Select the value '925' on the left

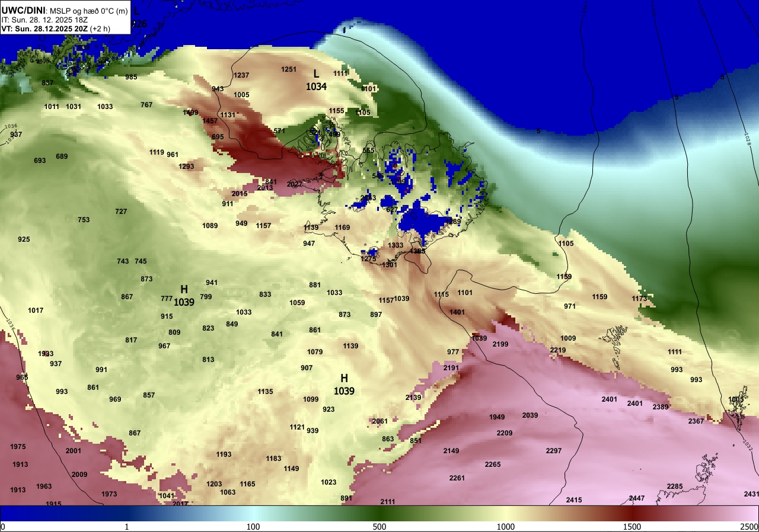24,239
